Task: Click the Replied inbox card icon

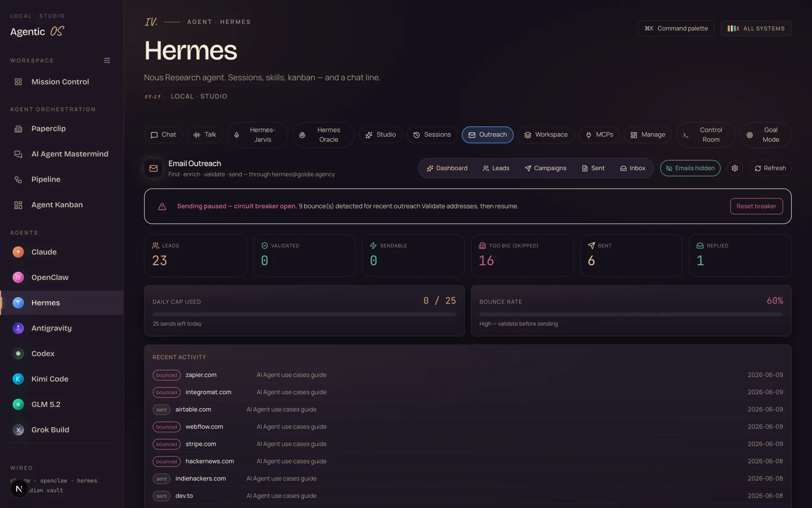Action: point(700,246)
